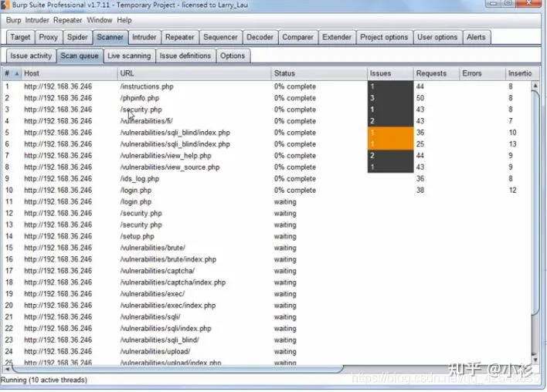The image size is (547, 392).
Task: Open the Decoder tab
Action: tap(260, 37)
